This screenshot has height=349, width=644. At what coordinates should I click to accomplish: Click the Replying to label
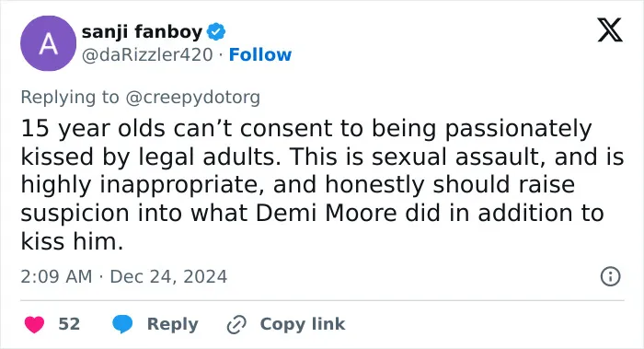70,98
